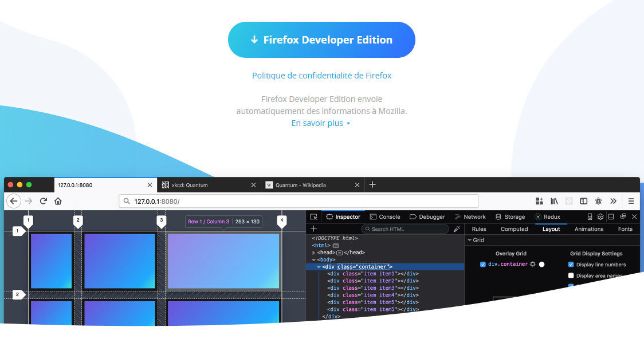Click the create new node plus icon
The height and width of the screenshot is (339, 644).
[x=314, y=228]
